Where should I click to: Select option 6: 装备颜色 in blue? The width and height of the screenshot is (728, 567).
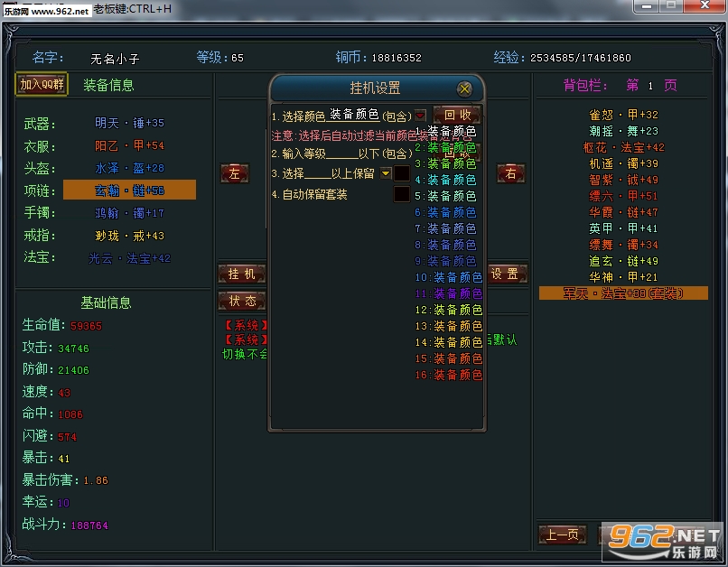pos(445,212)
